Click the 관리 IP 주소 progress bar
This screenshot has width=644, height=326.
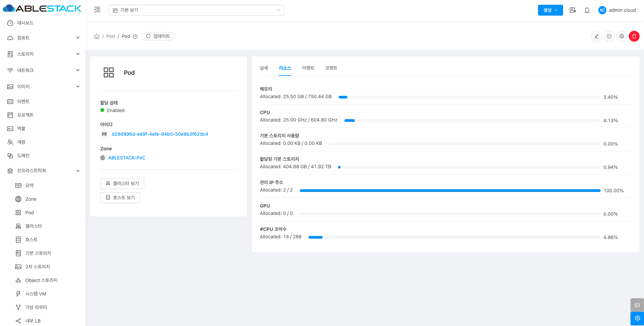(450, 191)
